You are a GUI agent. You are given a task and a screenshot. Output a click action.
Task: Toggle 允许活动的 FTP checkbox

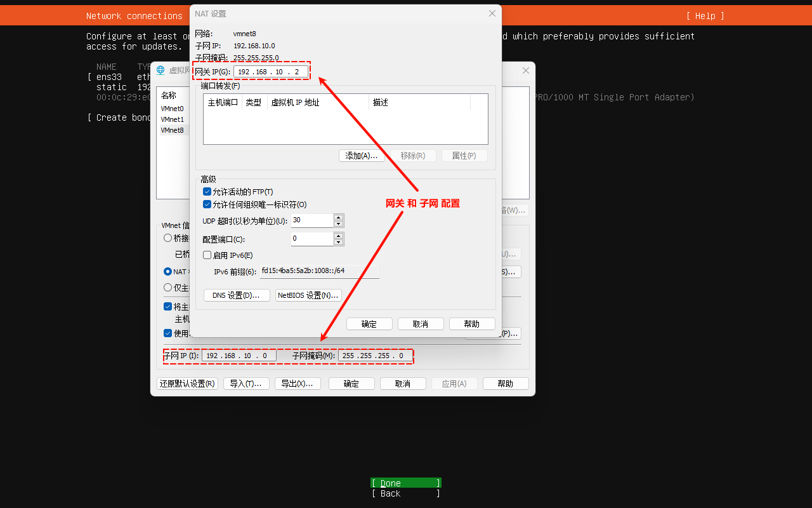(x=207, y=192)
